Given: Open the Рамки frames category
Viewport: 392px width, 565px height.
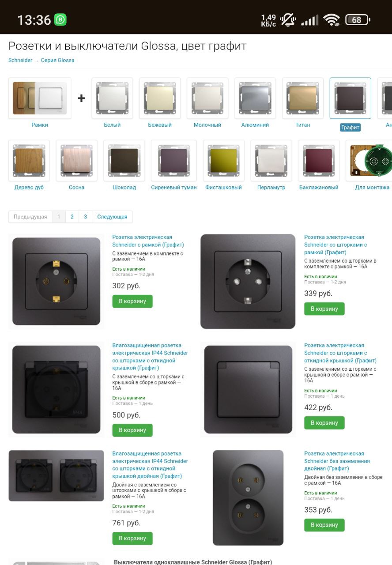Looking at the screenshot, I should point(40,98).
